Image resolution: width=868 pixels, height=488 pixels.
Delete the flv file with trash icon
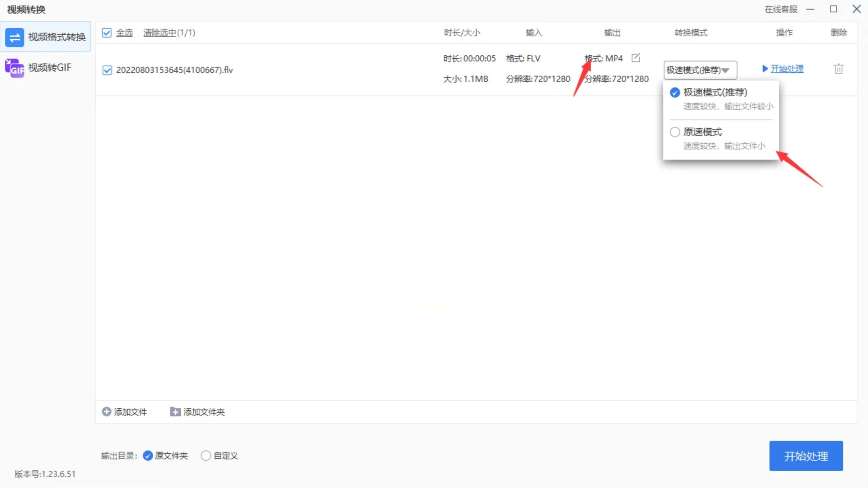click(838, 69)
